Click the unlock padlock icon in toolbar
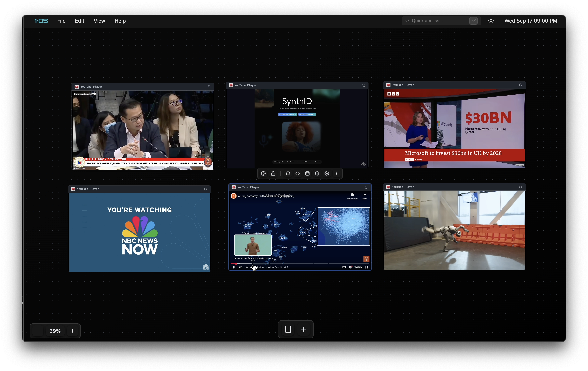This screenshot has width=588, height=371. click(x=273, y=173)
